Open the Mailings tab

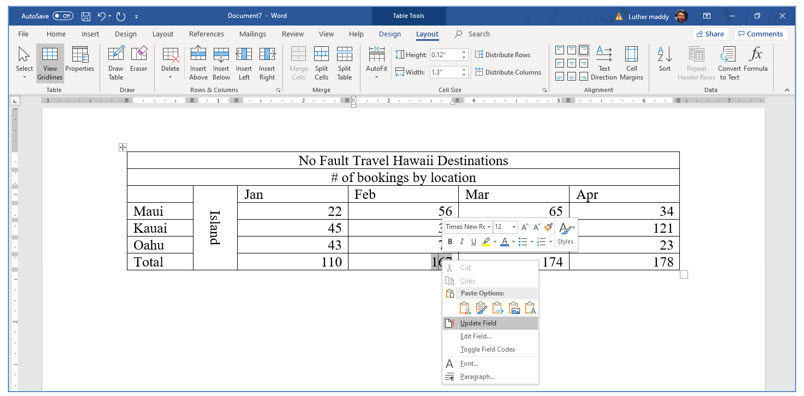click(x=252, y=34)
